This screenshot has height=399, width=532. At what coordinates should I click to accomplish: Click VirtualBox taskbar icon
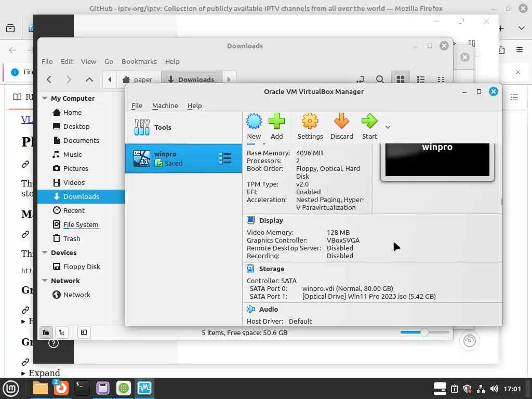(x=144, y=388)
